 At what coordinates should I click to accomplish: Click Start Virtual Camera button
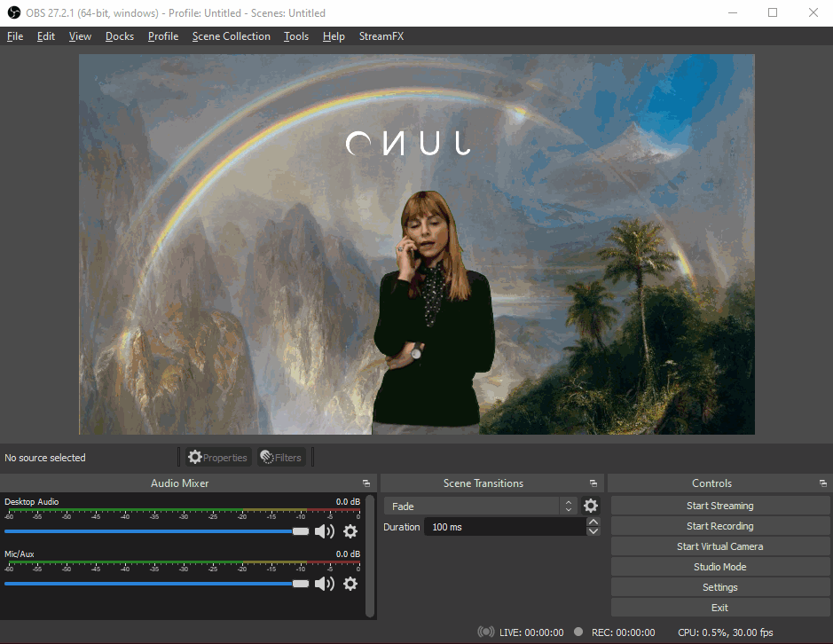click(719, 546)
